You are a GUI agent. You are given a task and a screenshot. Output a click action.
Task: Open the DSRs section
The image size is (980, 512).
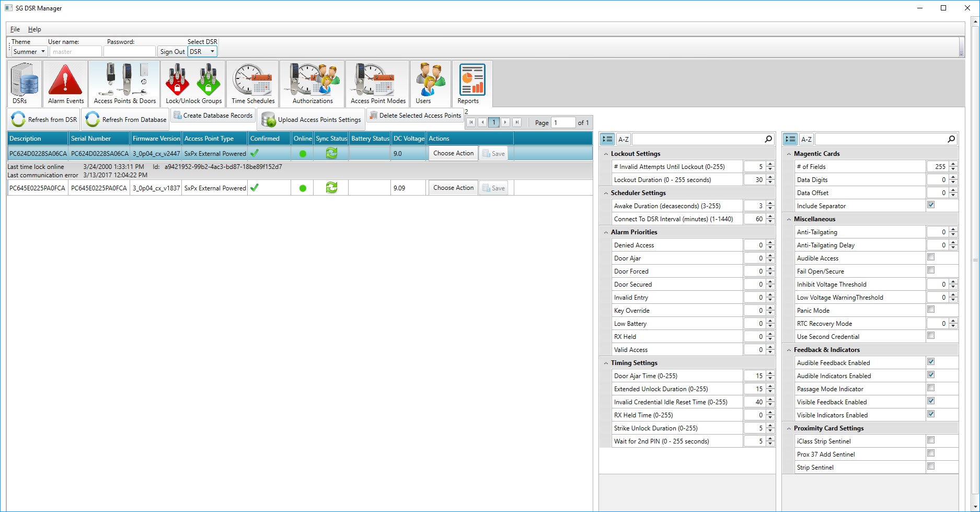(x=25, y=84)
